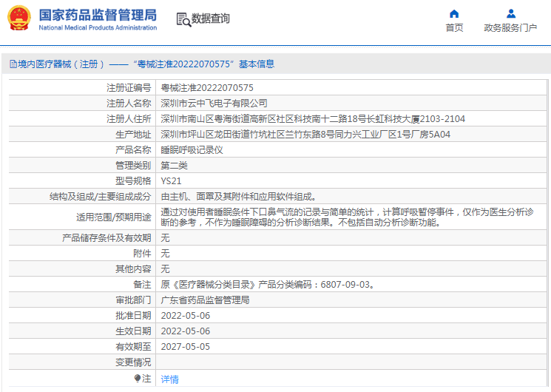Click the 境内医疗器械（注册）基本信息 header
The width and height of the screenshot is (551, 392).
pos(142,64)
